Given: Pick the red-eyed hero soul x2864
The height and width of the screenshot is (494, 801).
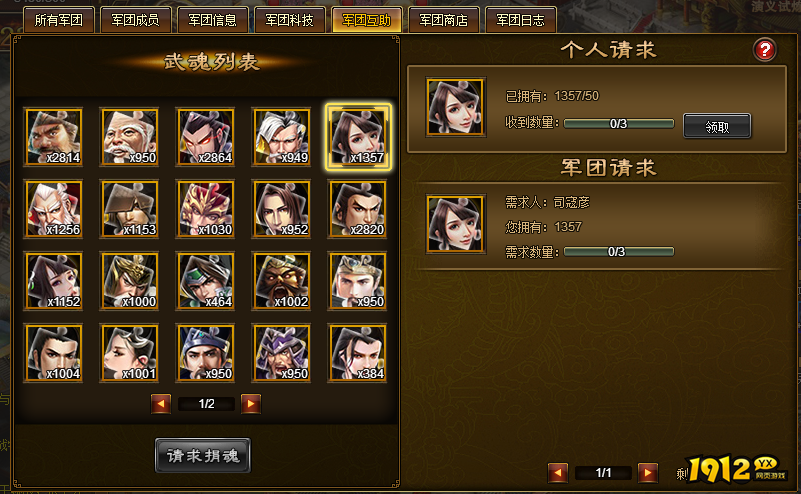Looking at the screenshot, I should click(x=205, y=137).
